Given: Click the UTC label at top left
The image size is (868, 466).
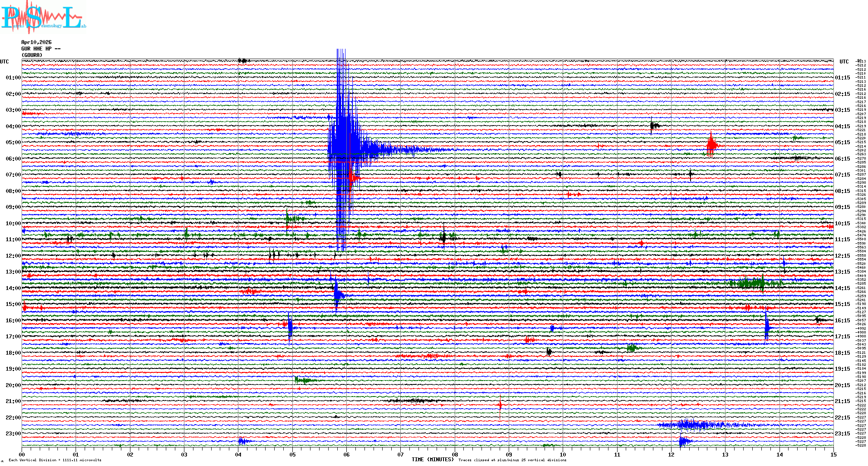Looking at the screenshot, I should click(x=4, y=62).
